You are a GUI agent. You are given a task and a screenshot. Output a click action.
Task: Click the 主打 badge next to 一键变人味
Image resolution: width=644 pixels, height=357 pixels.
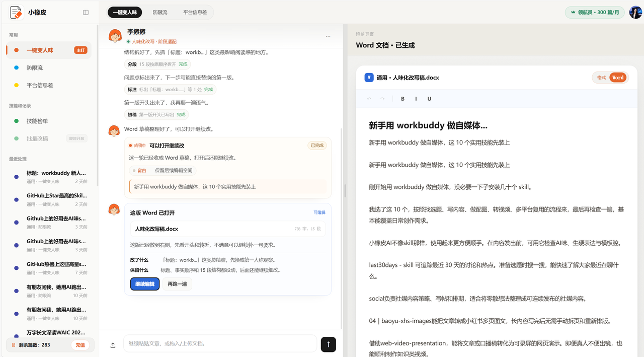click(x=80, y=50)
